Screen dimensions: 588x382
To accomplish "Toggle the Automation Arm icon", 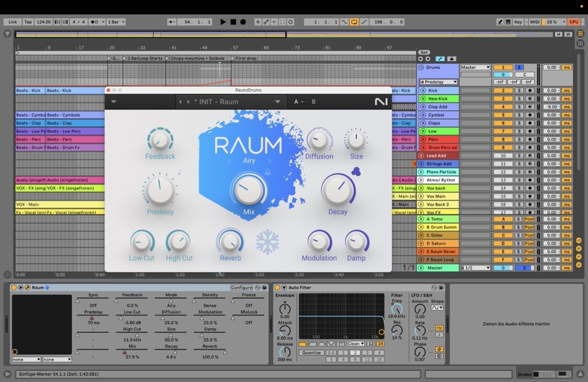I will [x=266, y=22].
